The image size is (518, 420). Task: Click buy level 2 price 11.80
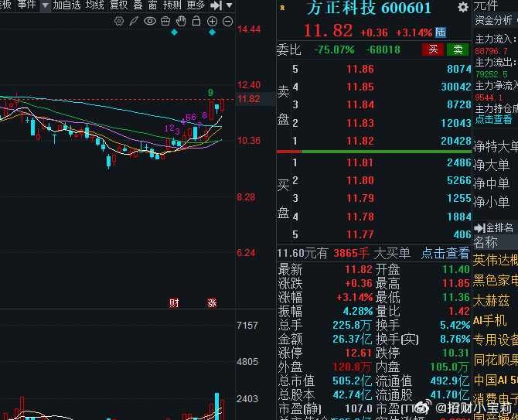(x=360, y=180)
